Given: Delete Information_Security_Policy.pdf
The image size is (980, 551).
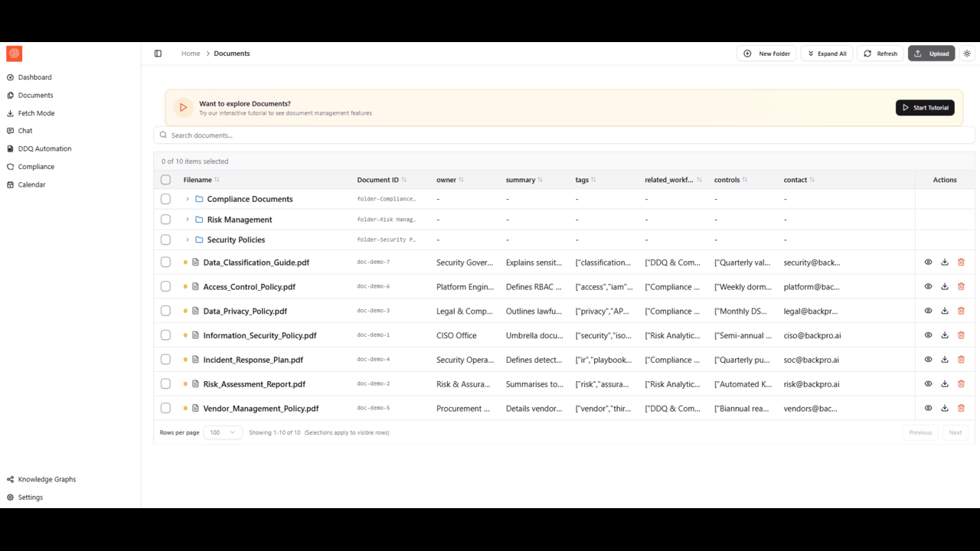Looking at the screenshot, I should (961, 335).
